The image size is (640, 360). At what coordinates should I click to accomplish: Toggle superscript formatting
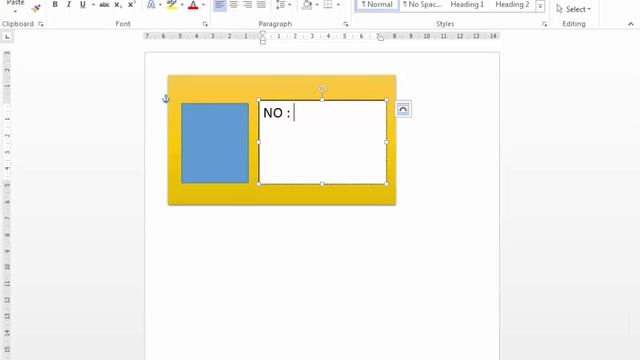tap(131, 4)
